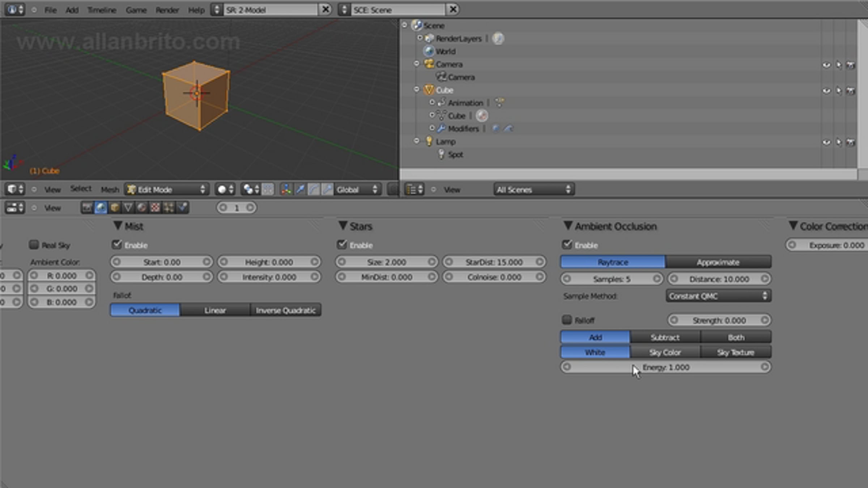Viewport: 868px width, 488px height.
Task: Toggle selectability cursor for Camera row
Action: [x=839, y=65]
